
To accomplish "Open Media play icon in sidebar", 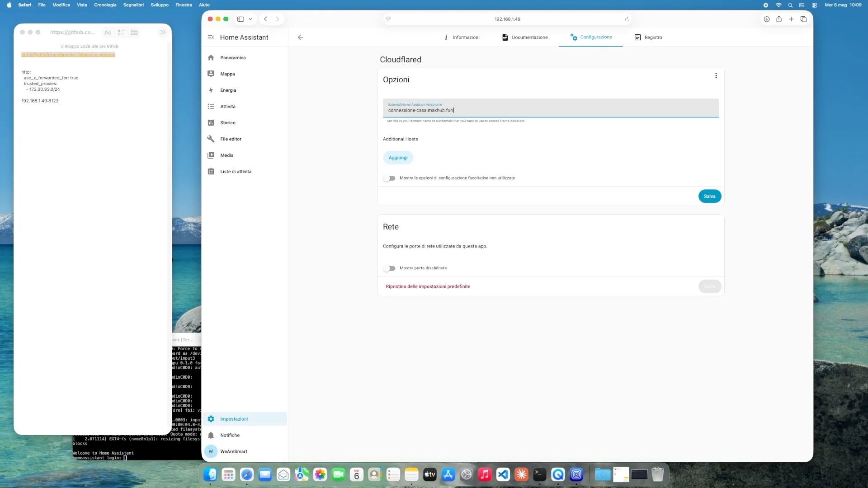I will coord(211,155).
